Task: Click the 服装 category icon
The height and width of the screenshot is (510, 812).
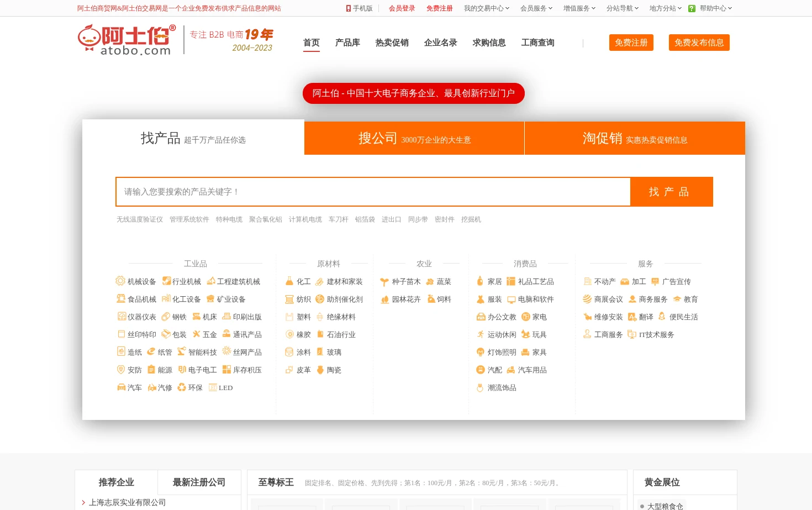Action: (480, 299)
